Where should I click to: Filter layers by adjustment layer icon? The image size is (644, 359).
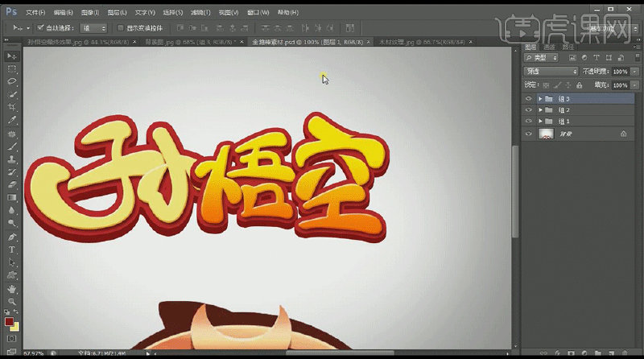click(x=584, y=57)
